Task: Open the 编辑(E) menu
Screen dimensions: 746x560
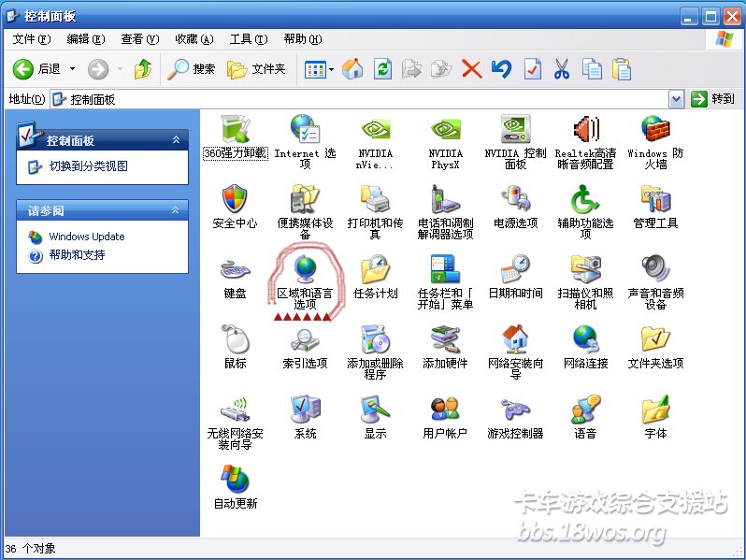Action: coord(86,39)
